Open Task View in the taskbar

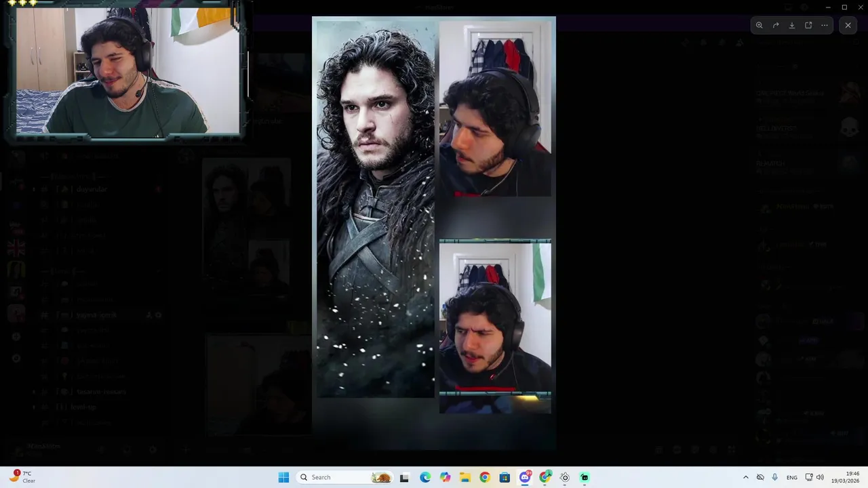[404, 477]
